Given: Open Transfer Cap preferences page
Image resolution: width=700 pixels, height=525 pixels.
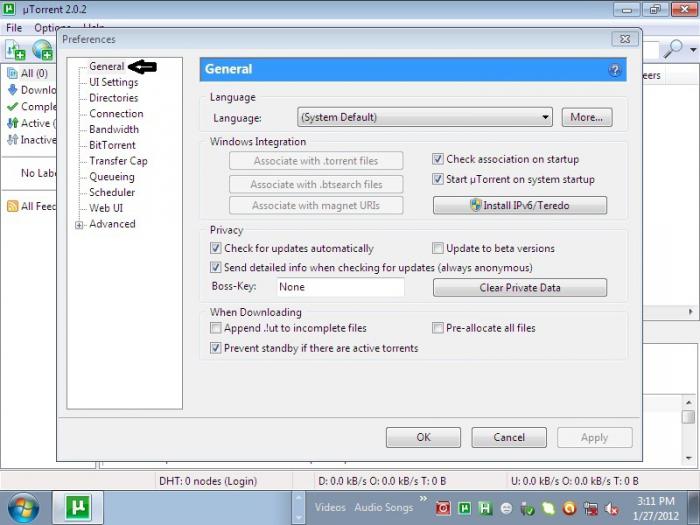Looking at the screenshot, I should coord(118,161).
